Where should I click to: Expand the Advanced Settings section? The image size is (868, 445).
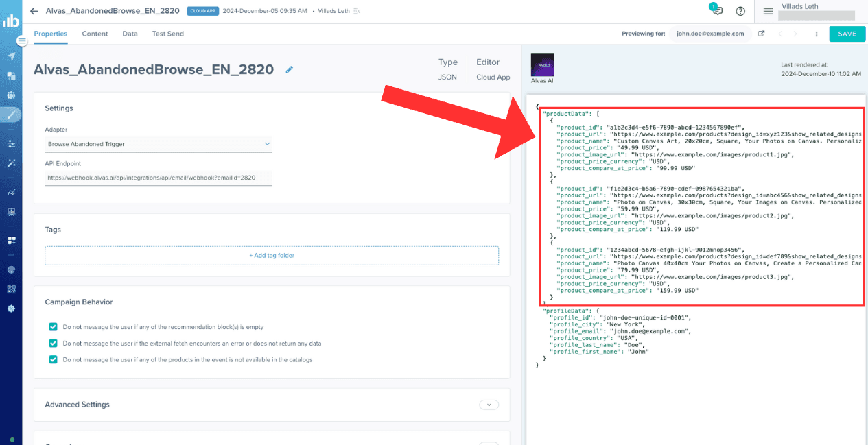pyautogui.click(x=489, y=405)
